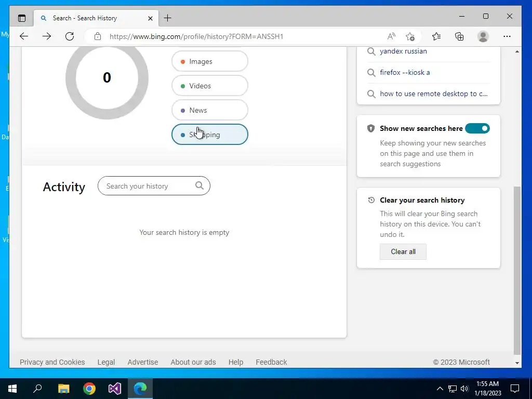Click the vertical scrollbar thumb
532x399 pixels.
click(x=517, y=270)
